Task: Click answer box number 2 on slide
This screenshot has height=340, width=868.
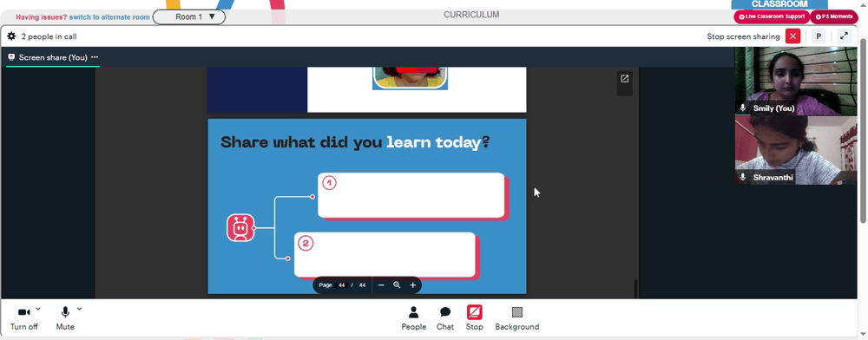Action: 385,255
